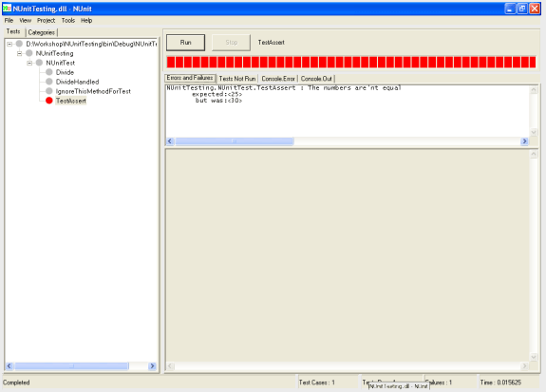
Task: Open the View menu
Action: click(25, 21)
